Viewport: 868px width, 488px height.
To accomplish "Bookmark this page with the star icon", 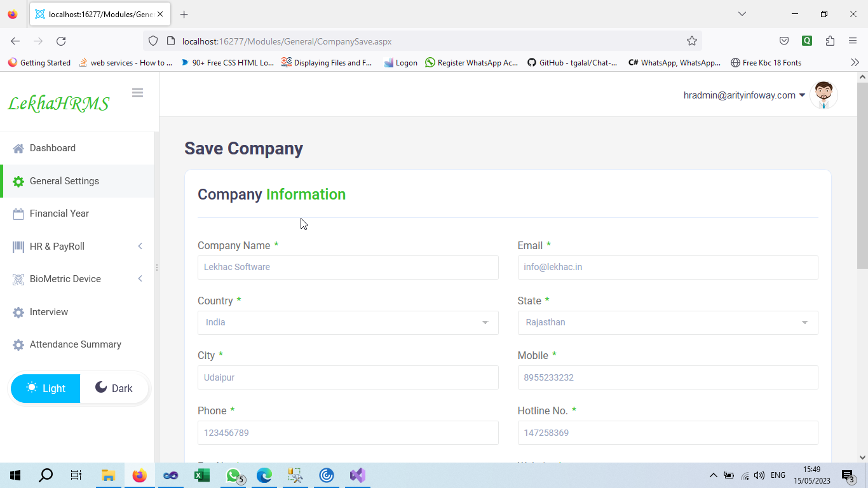I will point(692,41).
